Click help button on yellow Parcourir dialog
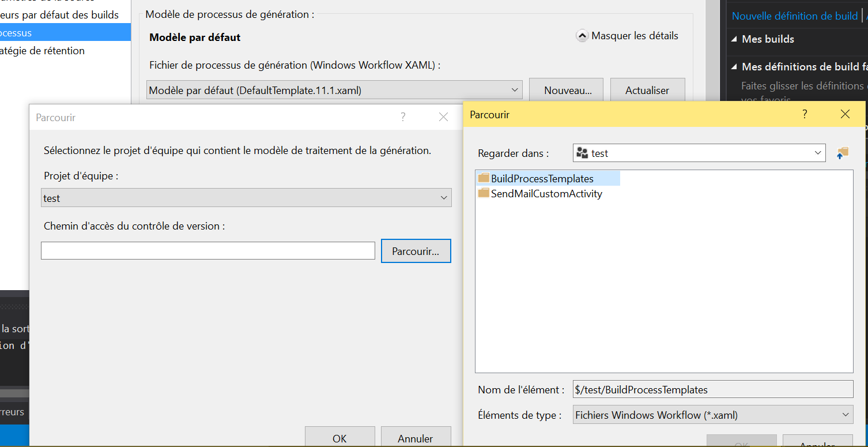Viewport: 868px width, 447px height. click(x=805, y=114)
